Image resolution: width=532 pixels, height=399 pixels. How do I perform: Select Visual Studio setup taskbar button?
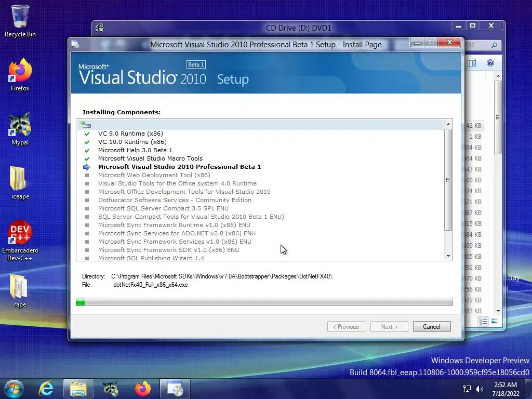pyautogui.click(x=175, y=389)
